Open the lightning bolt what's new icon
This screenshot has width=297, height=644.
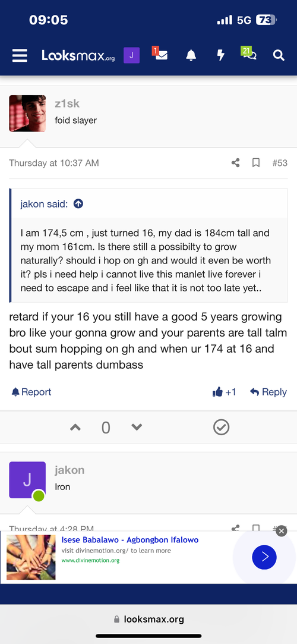(x=221, y=55)
